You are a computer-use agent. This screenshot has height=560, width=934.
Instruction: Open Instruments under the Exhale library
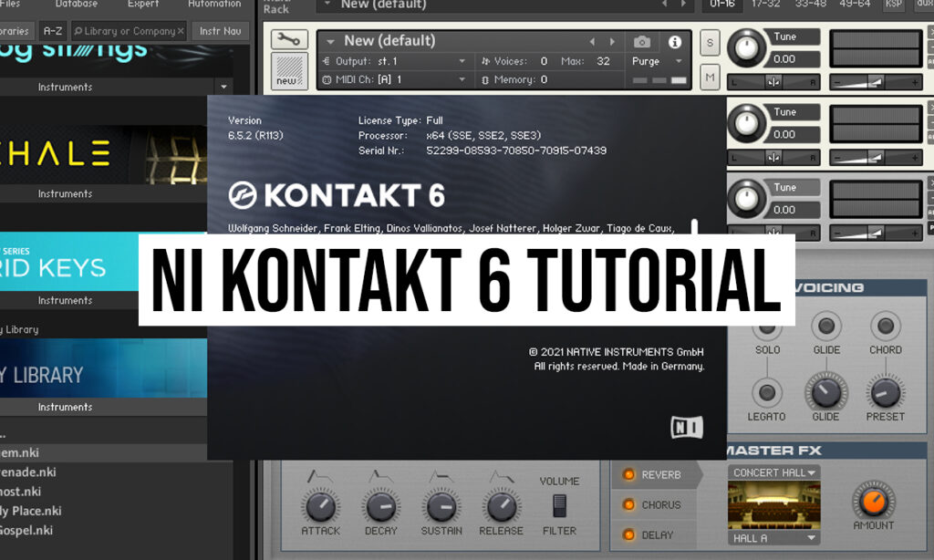click(x=65, y=193)
